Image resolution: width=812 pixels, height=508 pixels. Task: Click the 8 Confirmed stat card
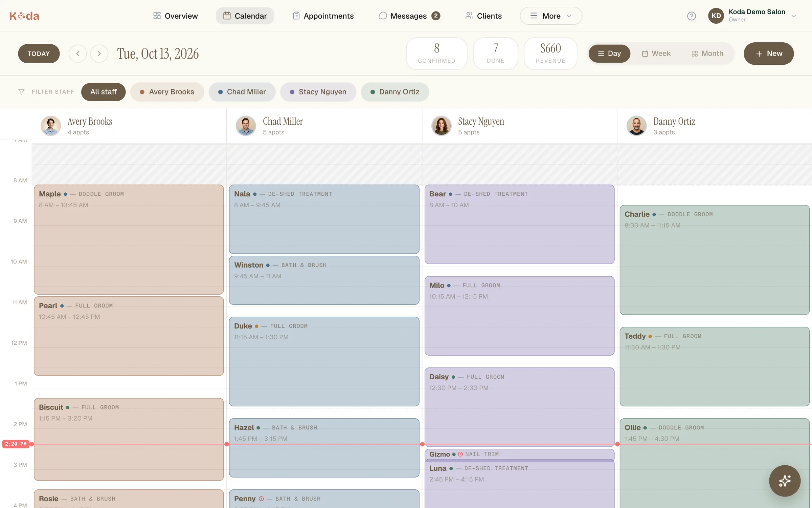click(x=436, y=54)
